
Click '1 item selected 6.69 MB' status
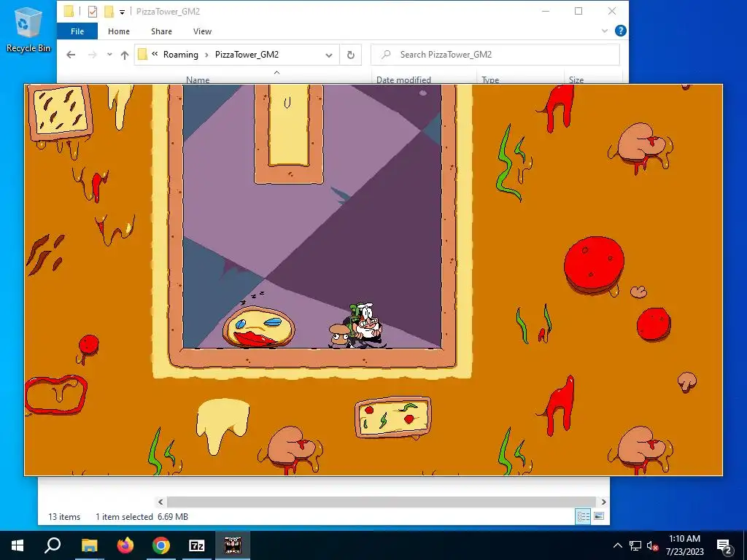[142, 517]
